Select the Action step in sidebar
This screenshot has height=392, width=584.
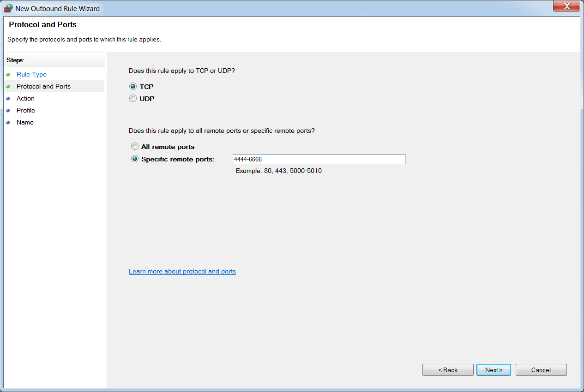25,98
